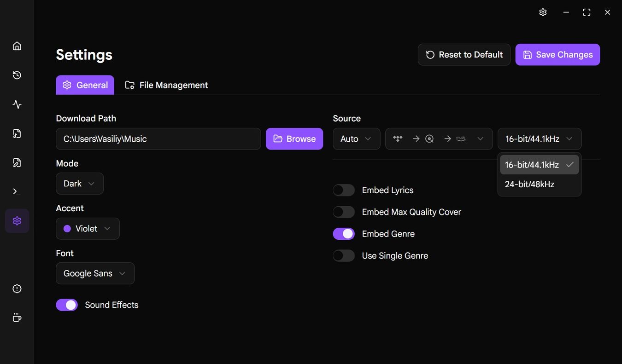This screenshot has width=622, height=364.
Task: Open the Home page from the sidebar
Action: pyautogui.click(x=17, y=46)
